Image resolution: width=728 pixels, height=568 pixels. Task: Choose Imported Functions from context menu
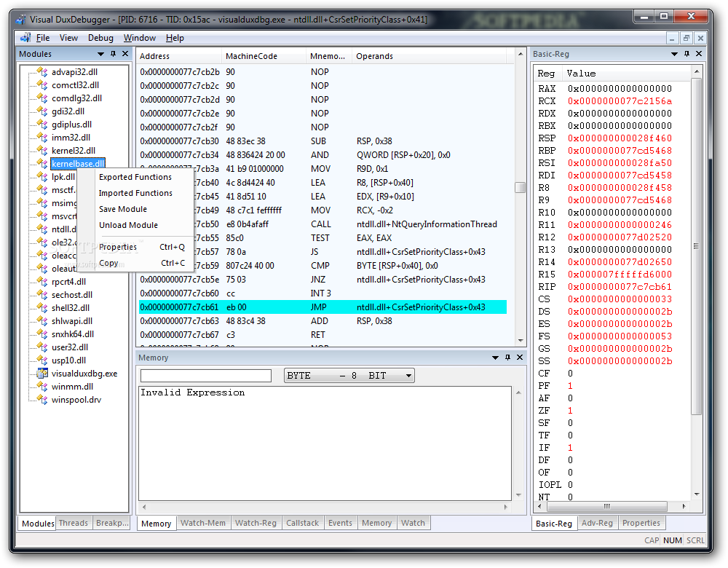click(x=135, y=193)
